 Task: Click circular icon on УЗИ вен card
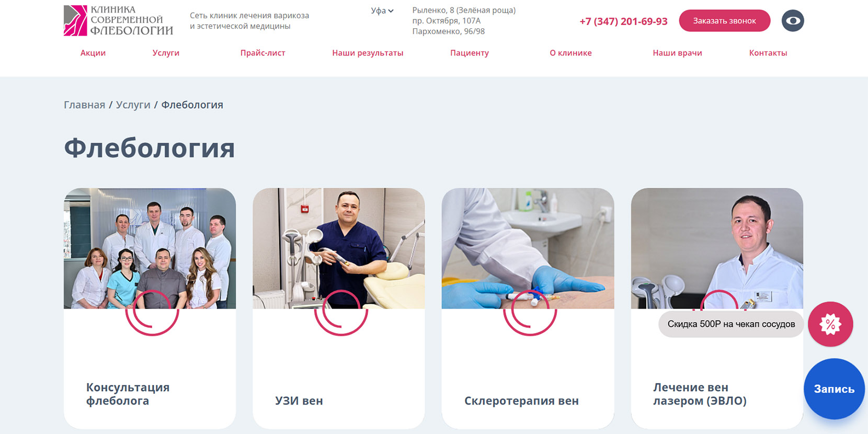[341, 312]
